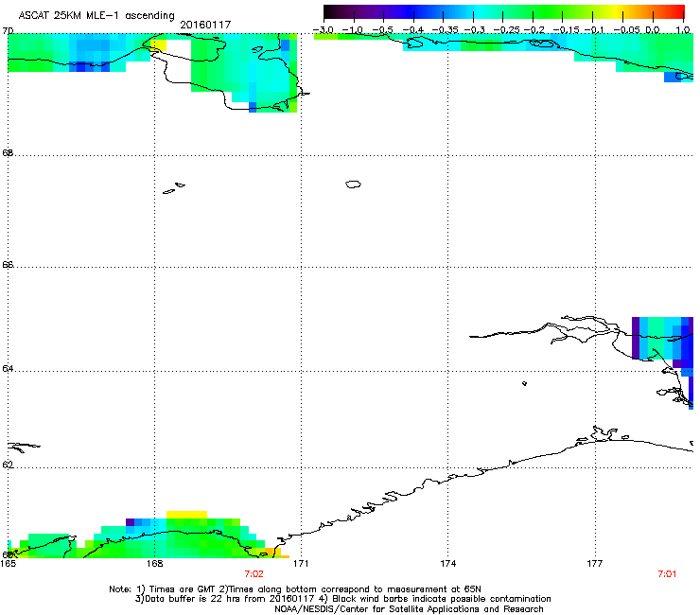This screenshot has width=700, height=615.
Task: Click the -0.3 color scale label
Action: [474, 30]
